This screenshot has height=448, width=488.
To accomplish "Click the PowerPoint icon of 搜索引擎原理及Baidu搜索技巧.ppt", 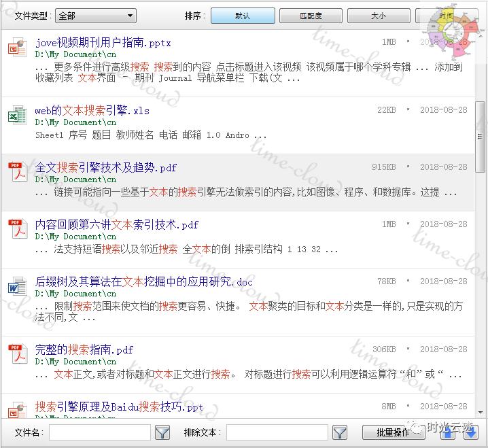I will pos(18,409).
